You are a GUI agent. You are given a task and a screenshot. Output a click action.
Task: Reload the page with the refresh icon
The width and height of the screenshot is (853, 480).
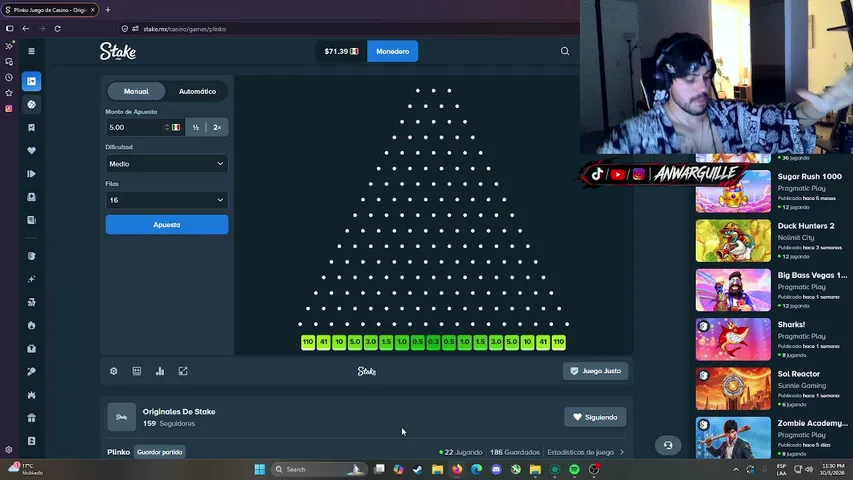[58, 28]
